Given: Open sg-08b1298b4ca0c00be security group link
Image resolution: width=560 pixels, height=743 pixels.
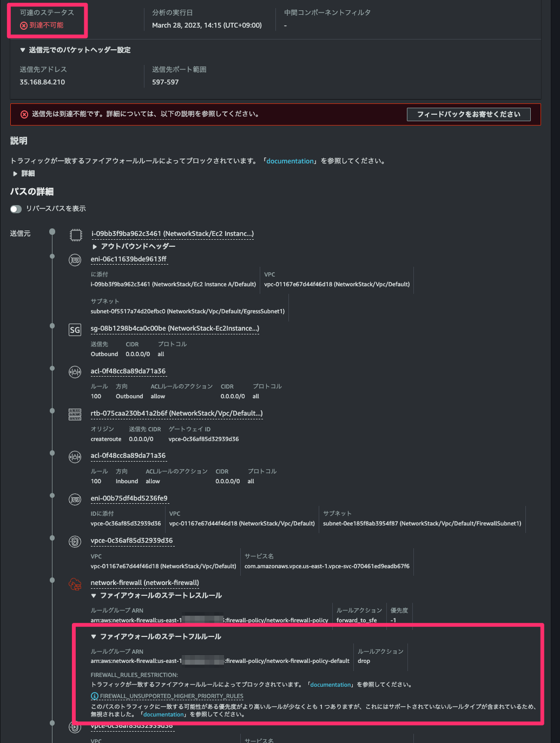Looking at the screenshot, I should pos(175,328).
